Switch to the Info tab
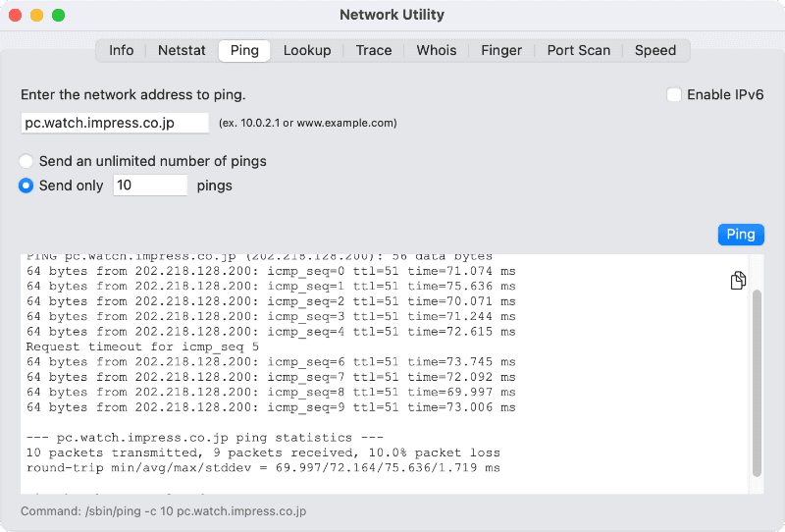 (x=122, y=51)
